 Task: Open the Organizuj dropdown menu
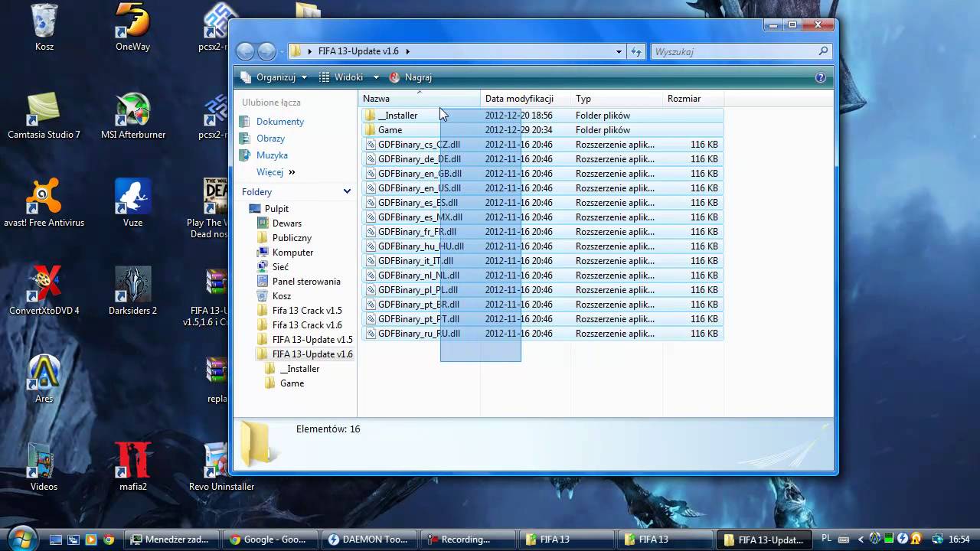[x=274, y=77]
